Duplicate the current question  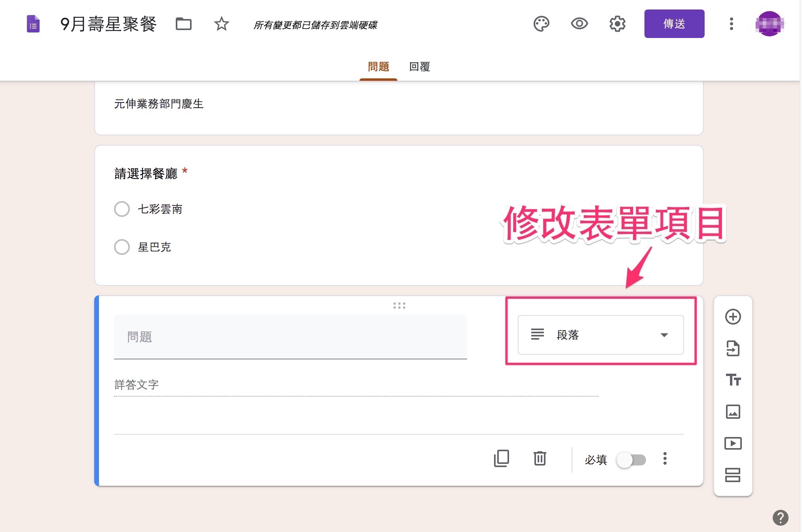(502, 459)
